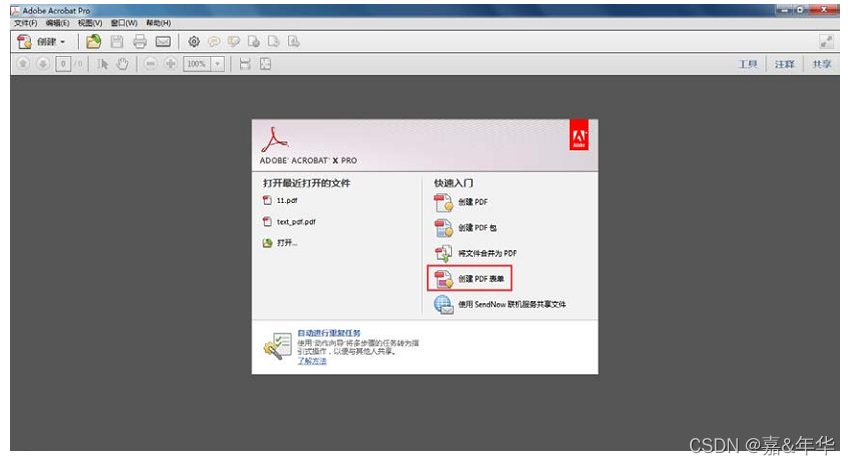Click the print icon in toolbar
This screenshot has height=465, width=851.
pyautogui.click(x=139, y=41)
